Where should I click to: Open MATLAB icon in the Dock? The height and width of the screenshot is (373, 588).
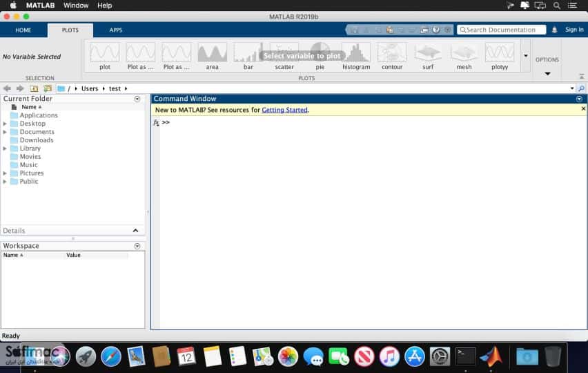(x=491, y=356)
